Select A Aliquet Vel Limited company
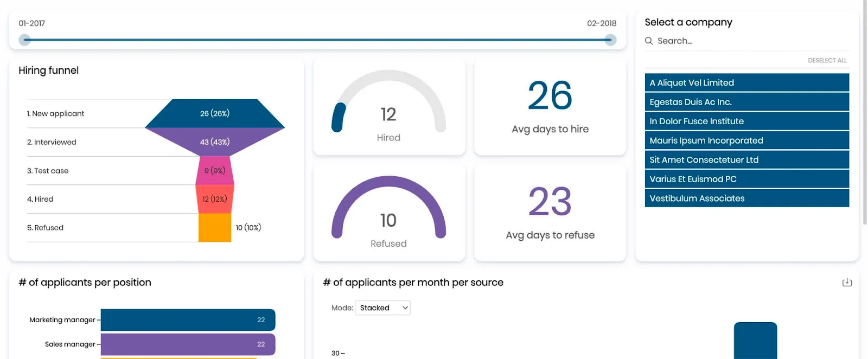 [746, 82]
